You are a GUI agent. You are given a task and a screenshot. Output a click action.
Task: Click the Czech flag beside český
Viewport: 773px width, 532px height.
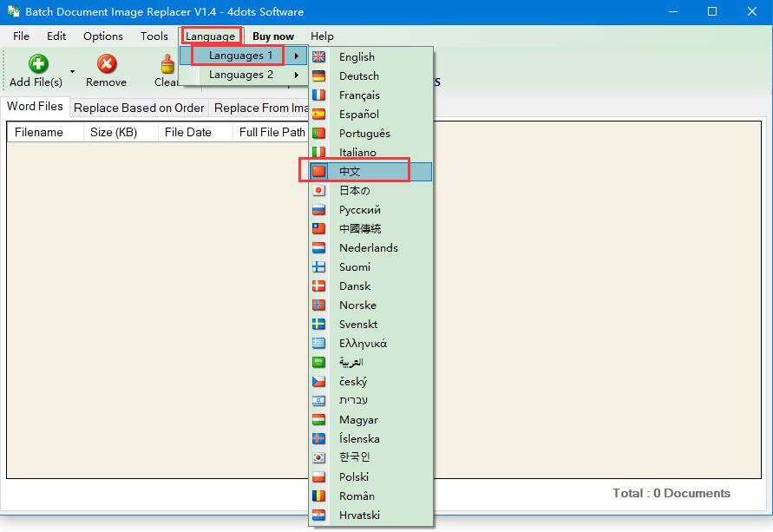(319, 381)
